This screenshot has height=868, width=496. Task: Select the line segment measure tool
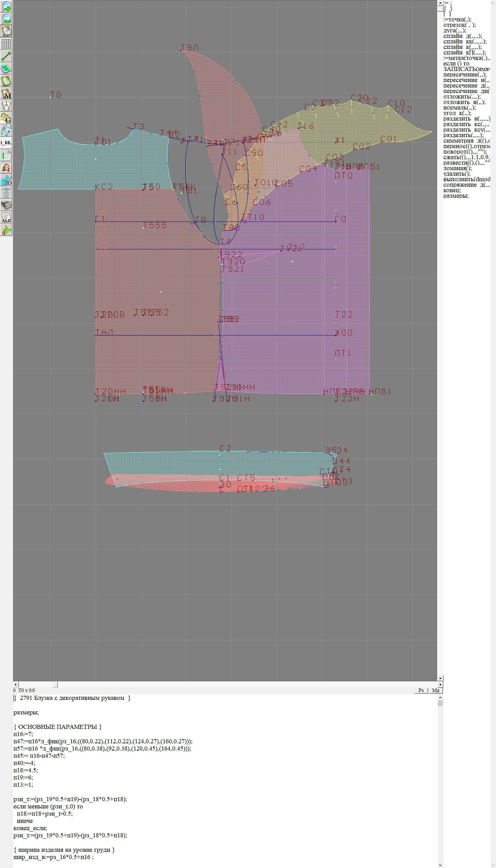pyautogui.click(x=6, y=56)
